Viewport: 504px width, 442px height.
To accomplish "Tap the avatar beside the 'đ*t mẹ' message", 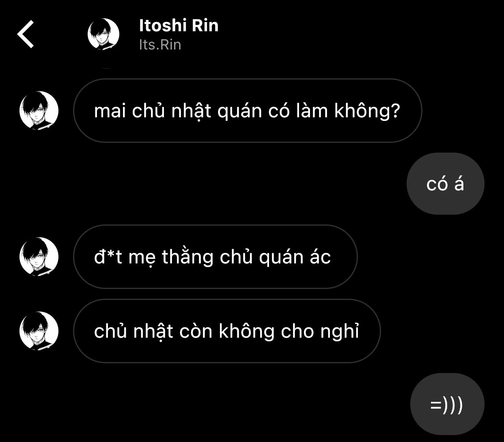I will (39, 257).
